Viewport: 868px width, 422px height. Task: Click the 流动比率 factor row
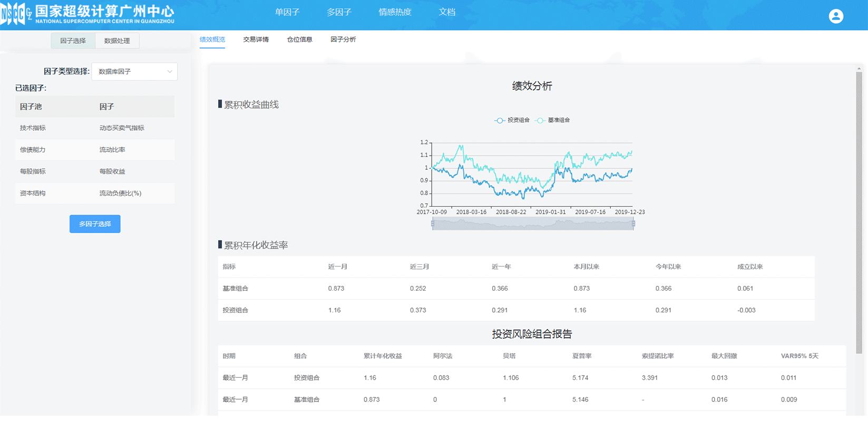95,150
